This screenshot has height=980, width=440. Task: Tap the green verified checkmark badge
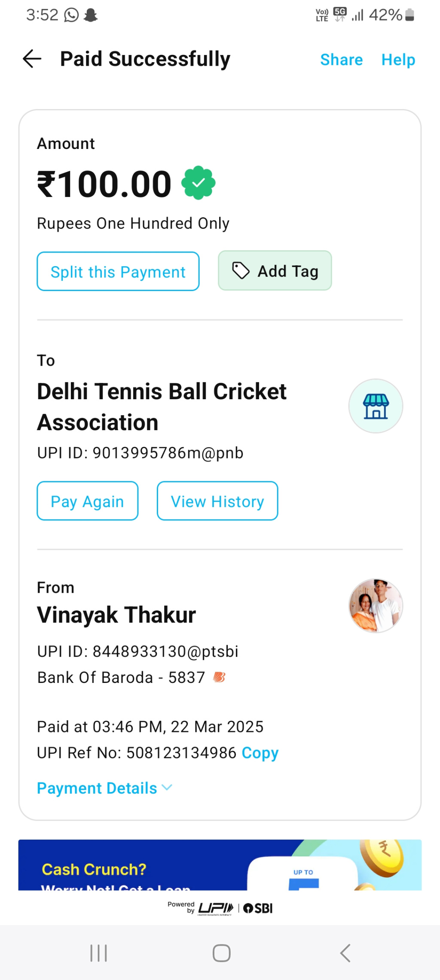click(x=199, y=183)
